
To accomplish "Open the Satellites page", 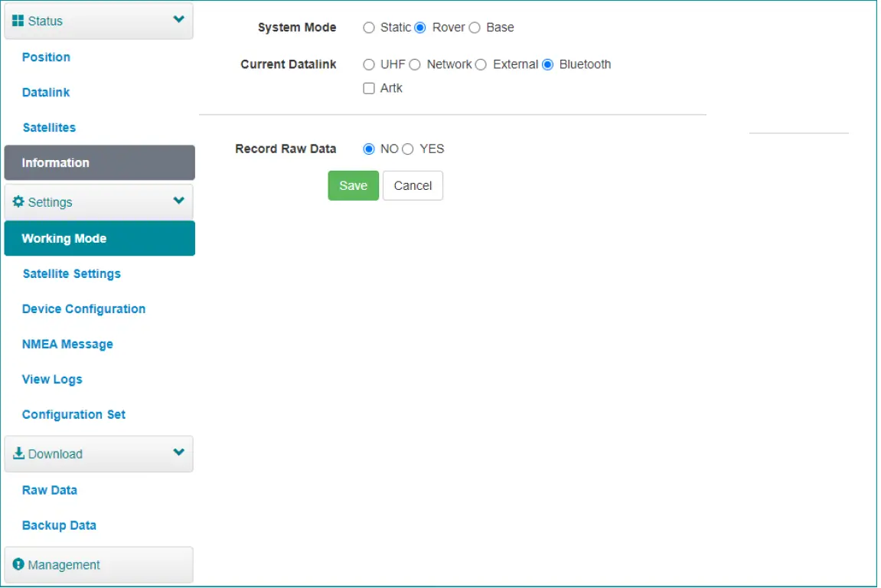I will click(50, 128).
